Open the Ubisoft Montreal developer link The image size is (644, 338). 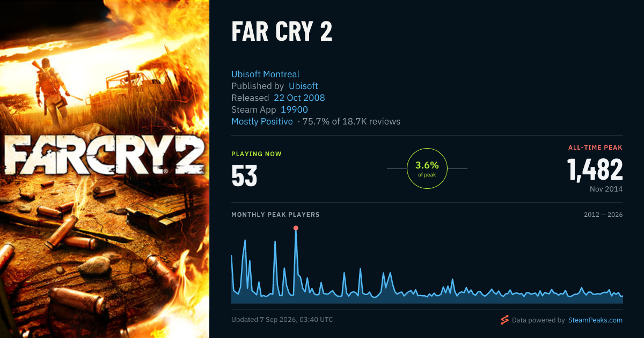[265, 74]
